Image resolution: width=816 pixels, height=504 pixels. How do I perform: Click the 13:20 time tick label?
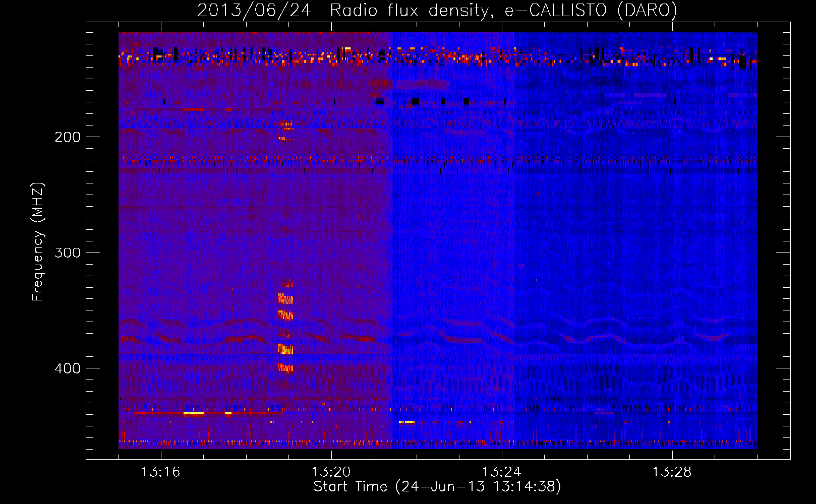pyautogui.click(x=331, y=472)
